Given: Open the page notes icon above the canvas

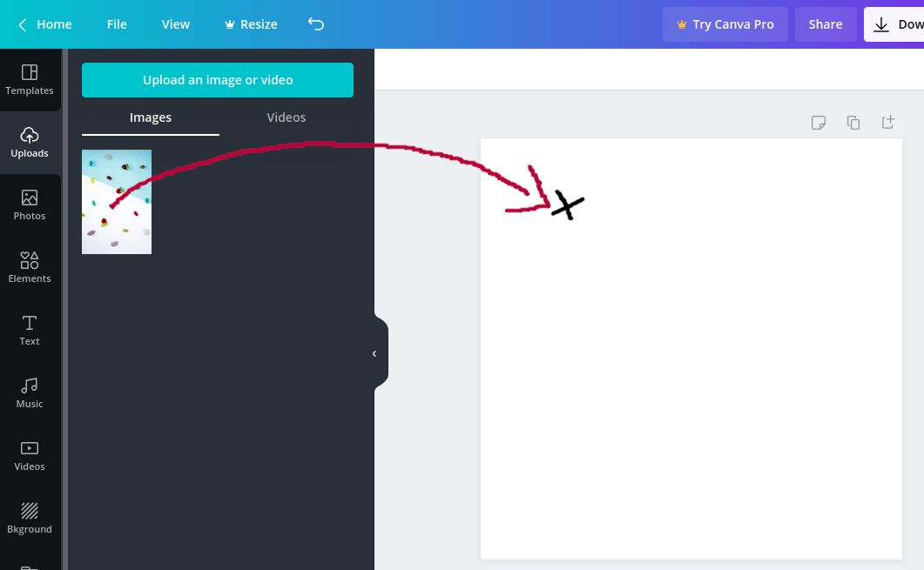Looking at the screenshot, I should [819, 123].
